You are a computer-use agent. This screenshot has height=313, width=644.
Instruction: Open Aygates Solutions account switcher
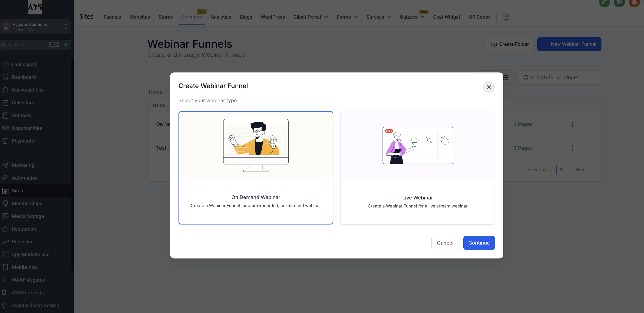tap(35, 27)
